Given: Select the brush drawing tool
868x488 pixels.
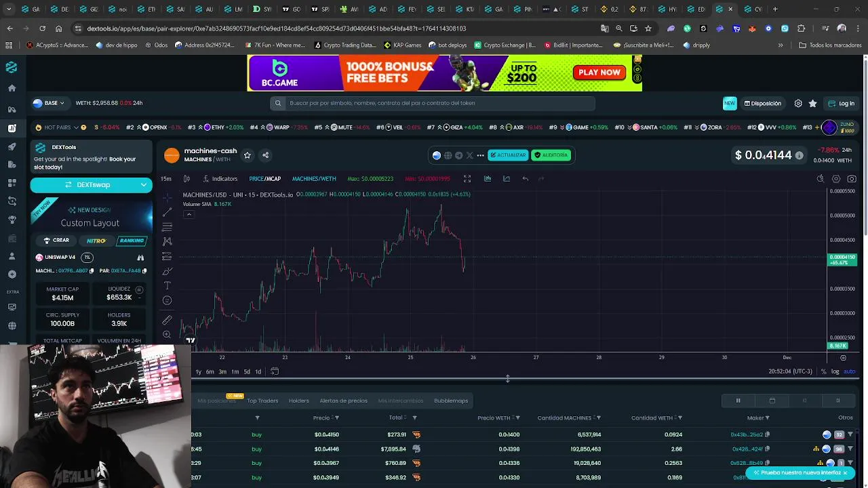Looking at the screenshot, I should 167,271.
